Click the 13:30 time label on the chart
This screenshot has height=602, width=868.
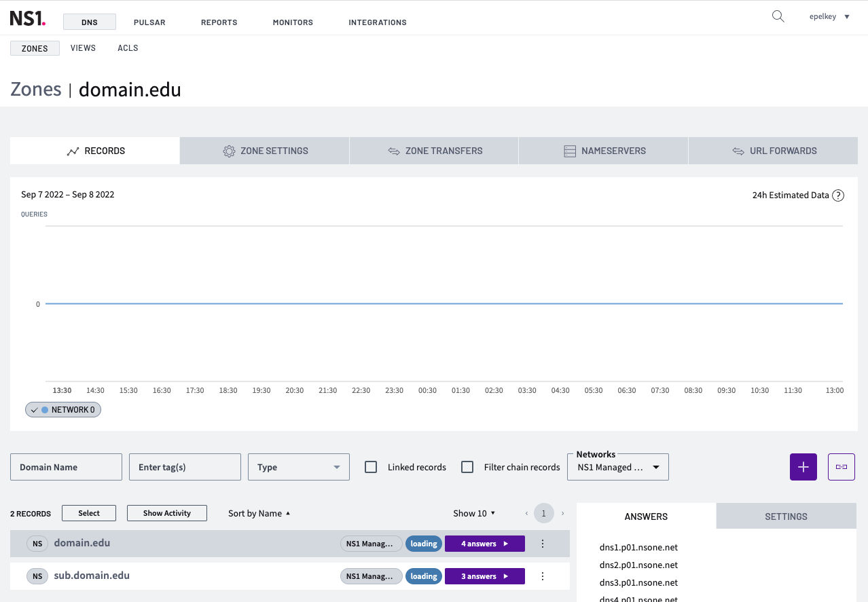62,390
